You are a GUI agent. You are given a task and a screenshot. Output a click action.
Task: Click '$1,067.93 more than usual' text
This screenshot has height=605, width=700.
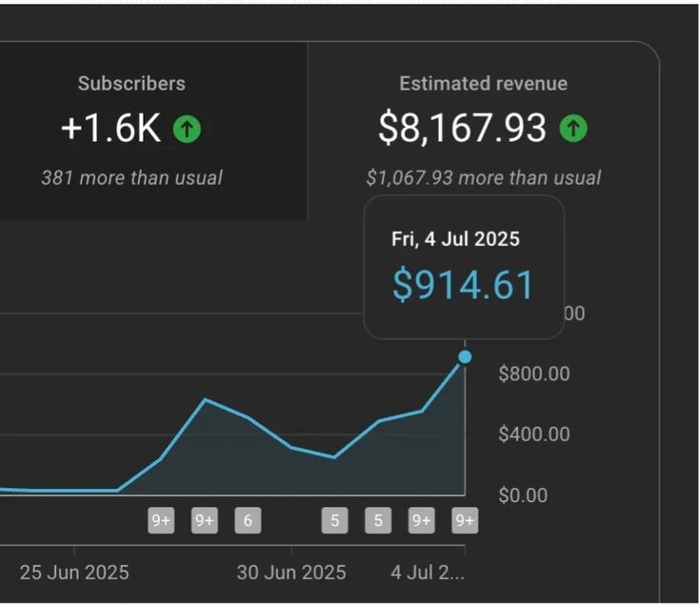pyautogui.click(x=484, y=178)
